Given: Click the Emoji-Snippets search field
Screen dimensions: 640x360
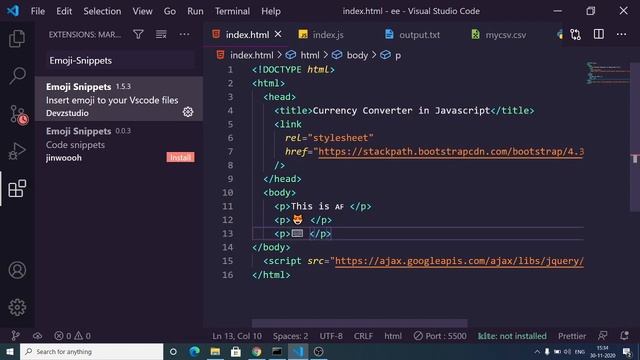Looking at the screenshot, I should click(x=120, y=60).
